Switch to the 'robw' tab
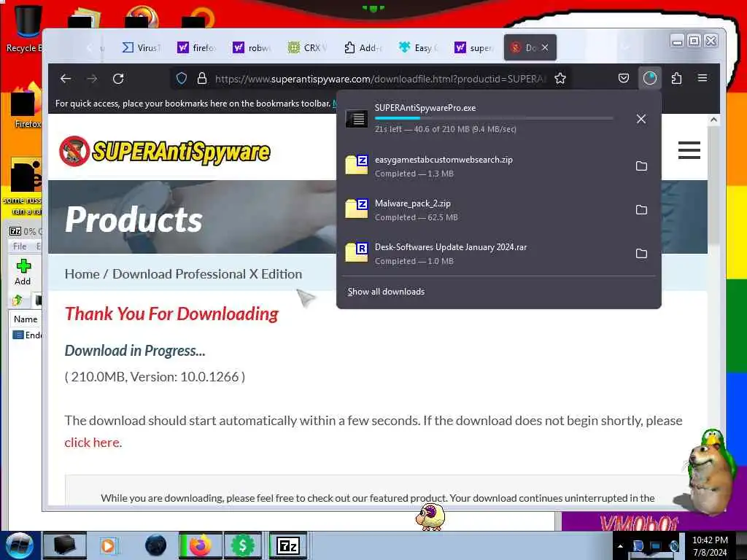This screenshot has width=747, height=560. (x=252, y=47)
